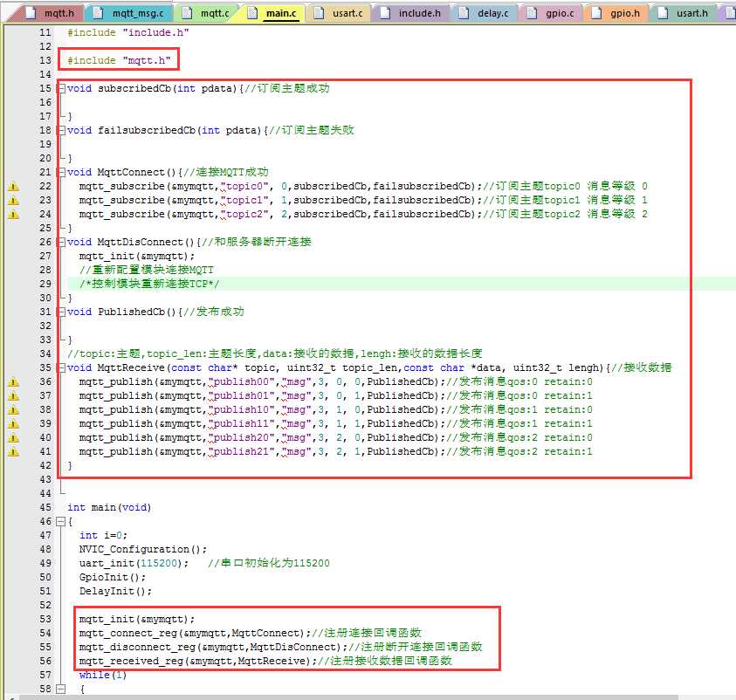The height and width of the screenshot is (700, 736).
Task: Click DelayInit() on line 51
Action: click(x=115, y=591)
